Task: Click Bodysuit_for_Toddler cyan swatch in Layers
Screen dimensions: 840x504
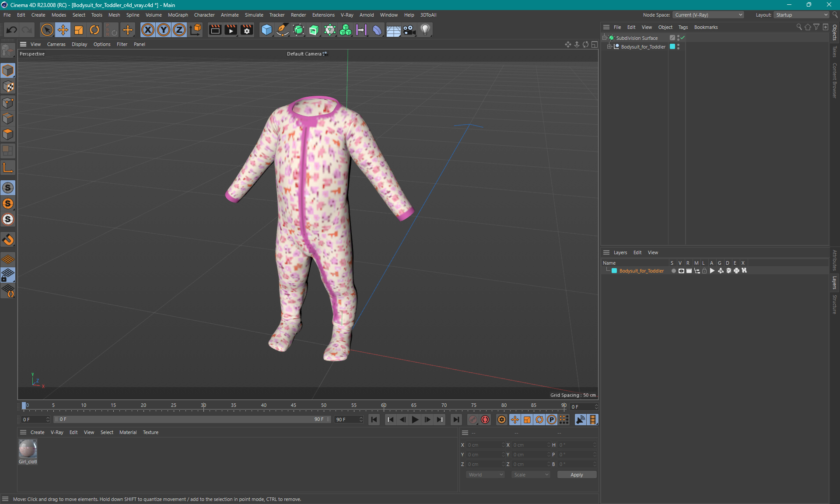Action: click(614, 271)
